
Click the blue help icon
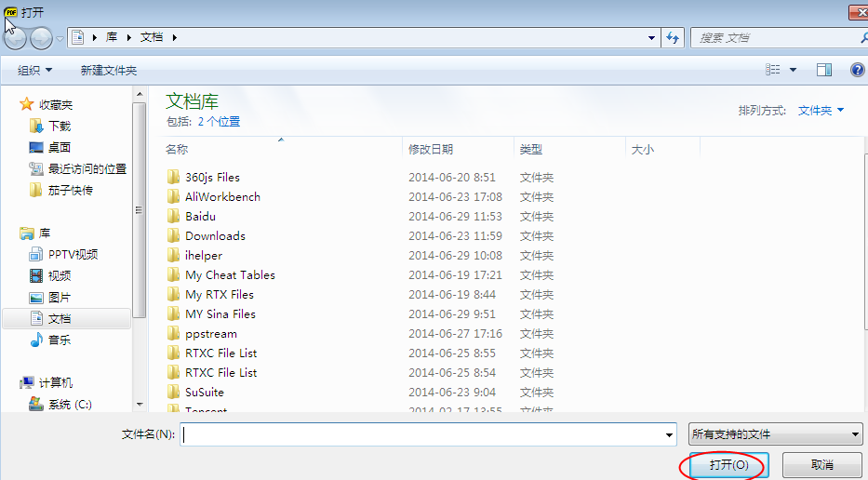[x=858, y=70]
